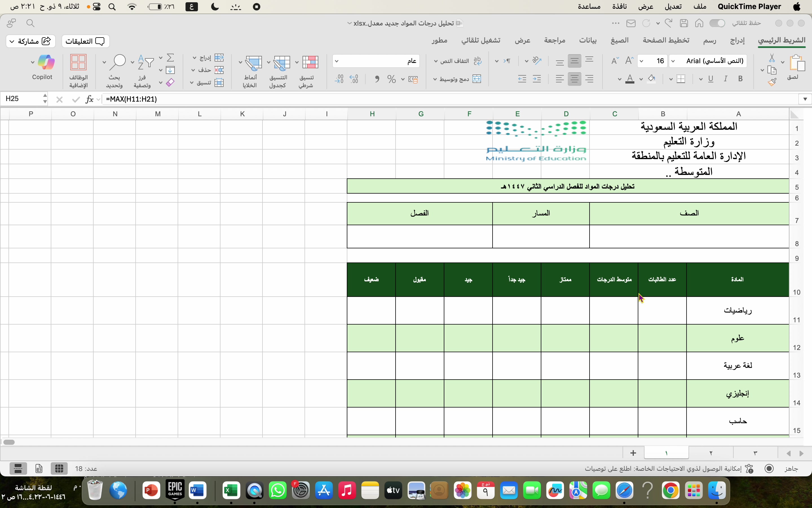Switch to the Data (بيانات) tab
The width and height of the screenshot is (812, 508).
588,41
